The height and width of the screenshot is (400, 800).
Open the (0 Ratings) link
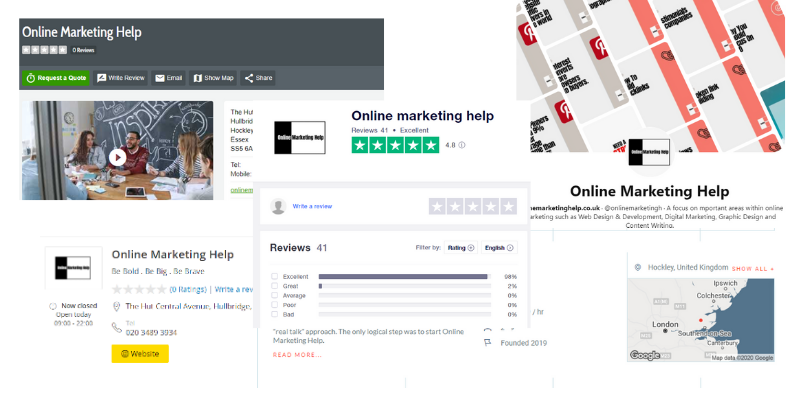click(188, 289)
